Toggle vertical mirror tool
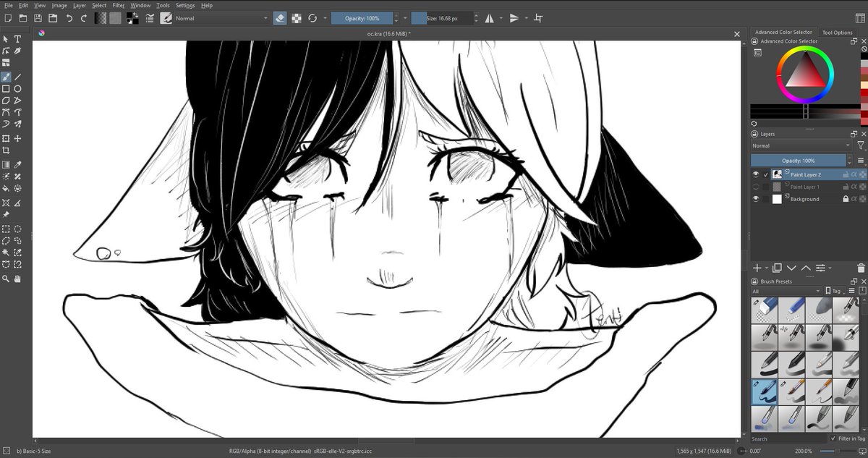This screenshot has height=458, width=868. 514,18
